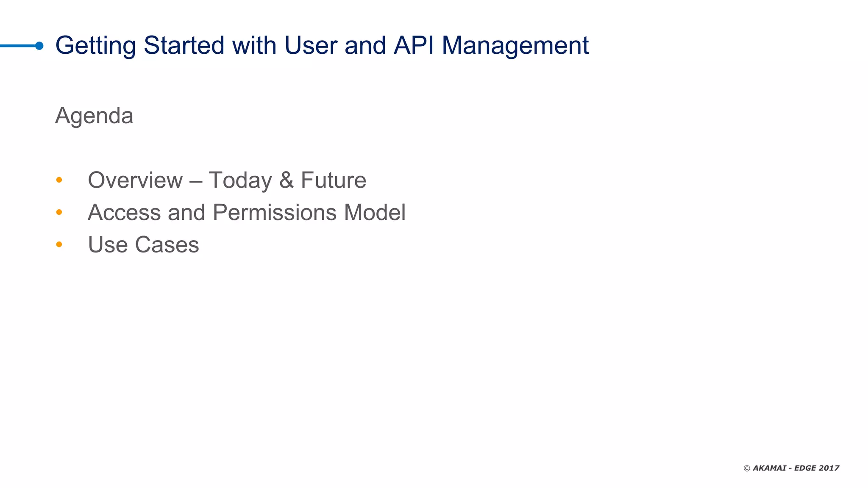Click the copyright symbol in the footer
The image size is (868, 488).
click(x=747, y=469)
